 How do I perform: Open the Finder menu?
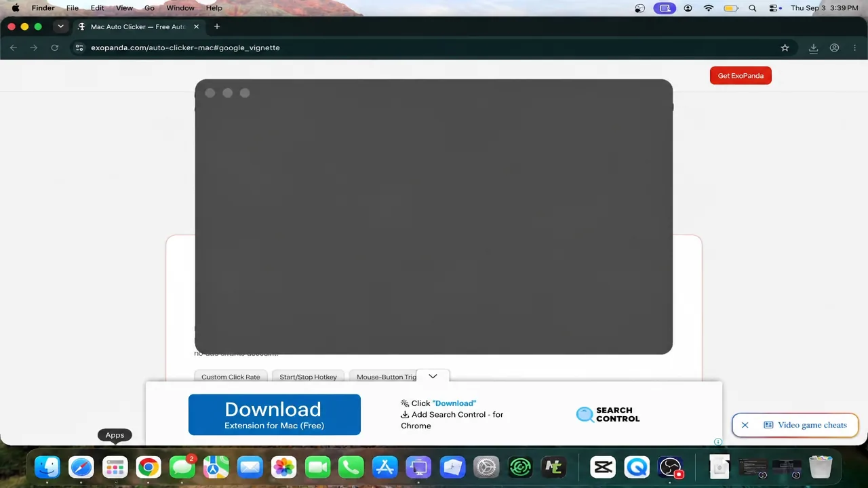[43, 8]
